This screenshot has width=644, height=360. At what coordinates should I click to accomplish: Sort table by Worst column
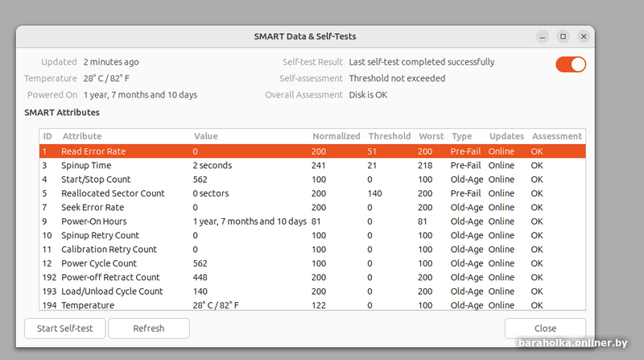tap(431, 136)
